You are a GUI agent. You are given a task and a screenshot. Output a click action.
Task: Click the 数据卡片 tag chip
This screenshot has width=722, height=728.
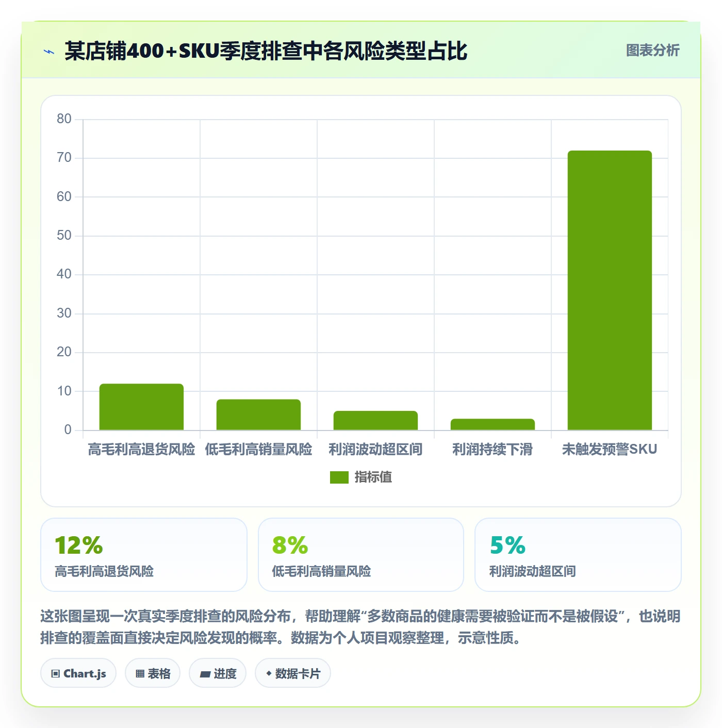pyautogui.click(x=293, y=673)
